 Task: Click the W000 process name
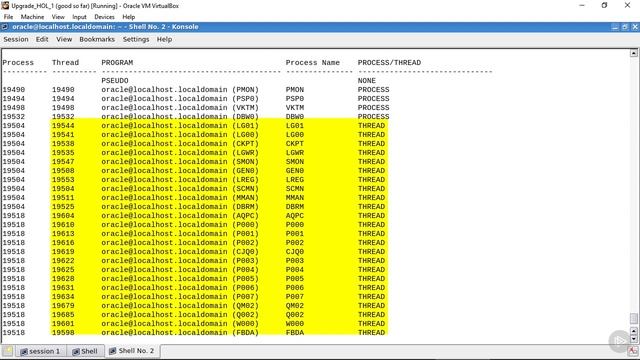295,323
